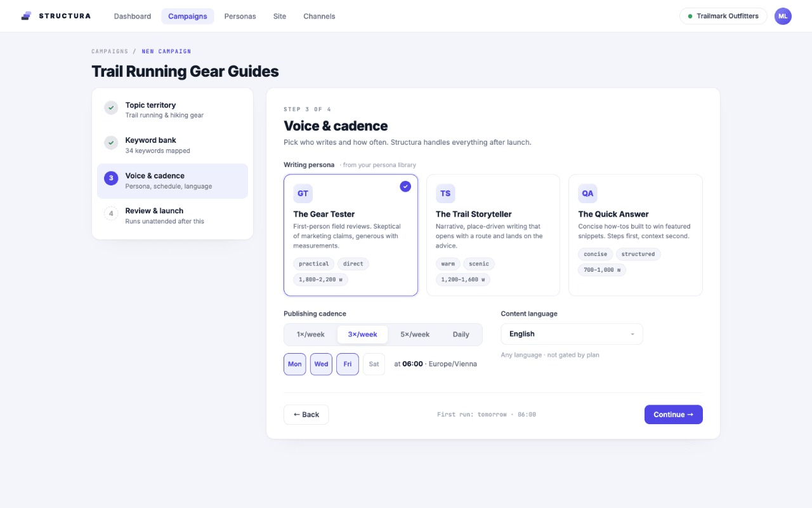Click the 1,800–2,200 w tag
The width and height of the screenshot is (812, 508).
[321, 279]
